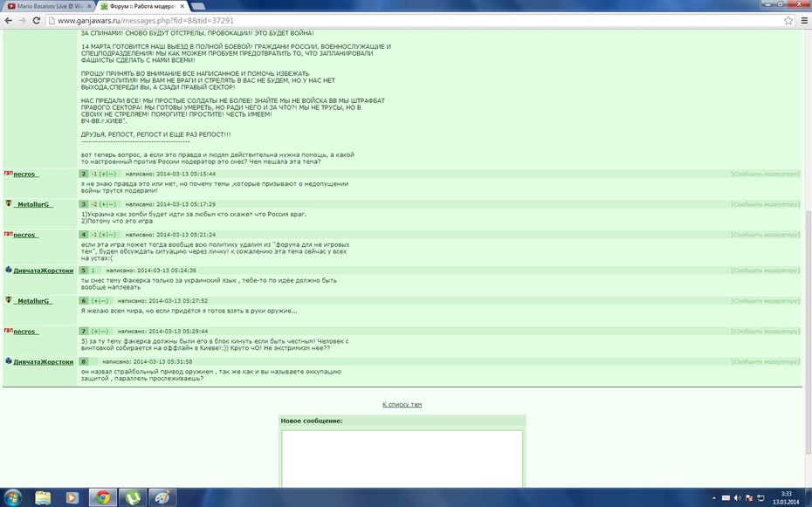This screenshot has width=812, height=507.
Task: Downvote post 6 with the minus sign
Action: (x=104, y=301)
